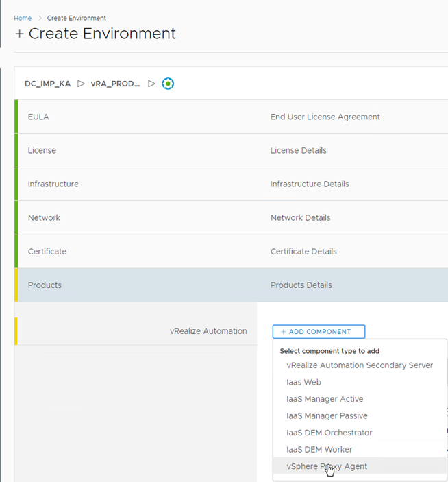448x482 pixels.
Task: Jump to the Certificate step
Action: [x=47, y=251]
